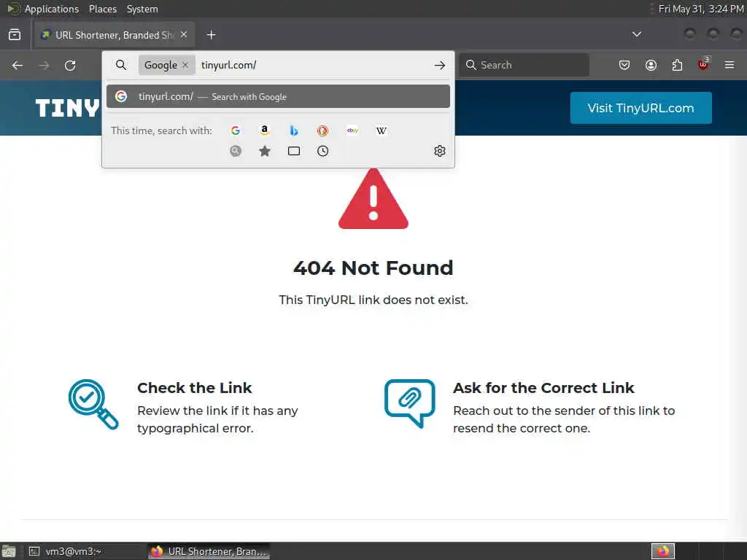
Task: Open the Extensions puzzle icon
Action: click(x=677, y=65)
